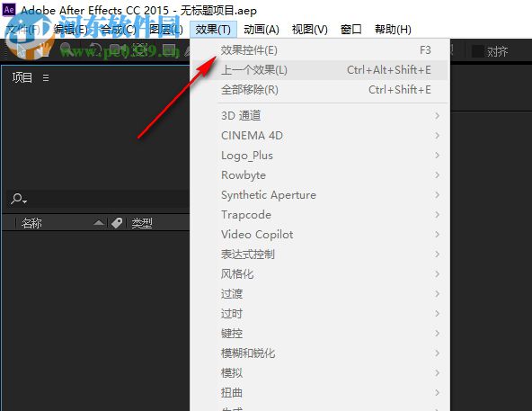
Task: Open the 文件(F) menu
Action: (23, 30)
